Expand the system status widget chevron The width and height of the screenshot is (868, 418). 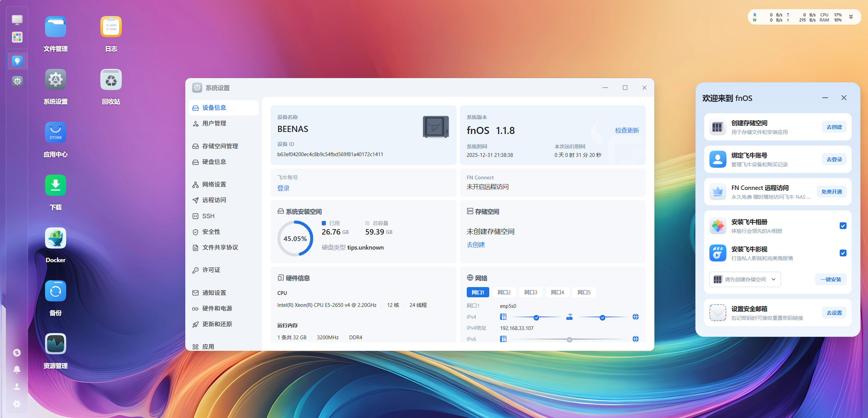(x=851, y=17)
